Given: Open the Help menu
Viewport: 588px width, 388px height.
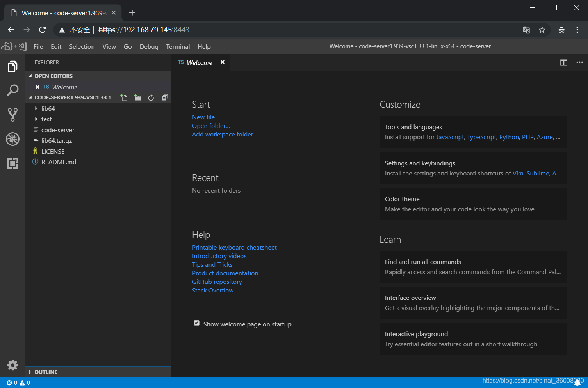Looking at the screenshot, I should point(204,46).
